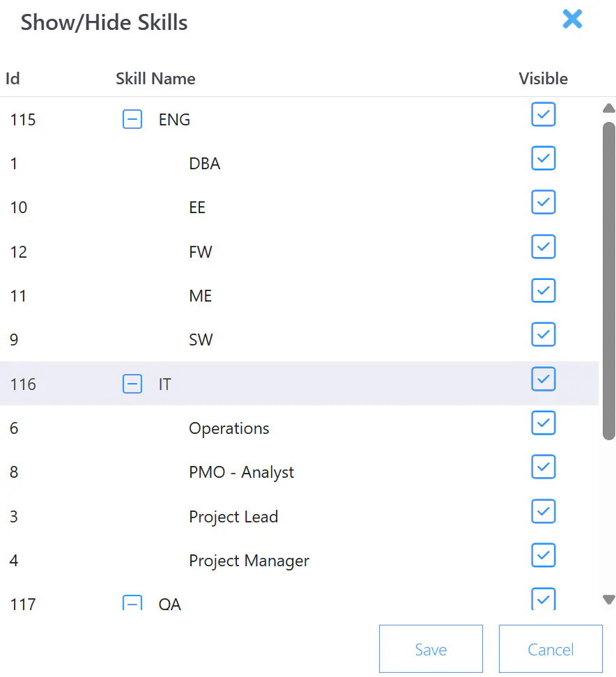Select the SW skill row
616x677 pixels.
click(x=300, y=339)
